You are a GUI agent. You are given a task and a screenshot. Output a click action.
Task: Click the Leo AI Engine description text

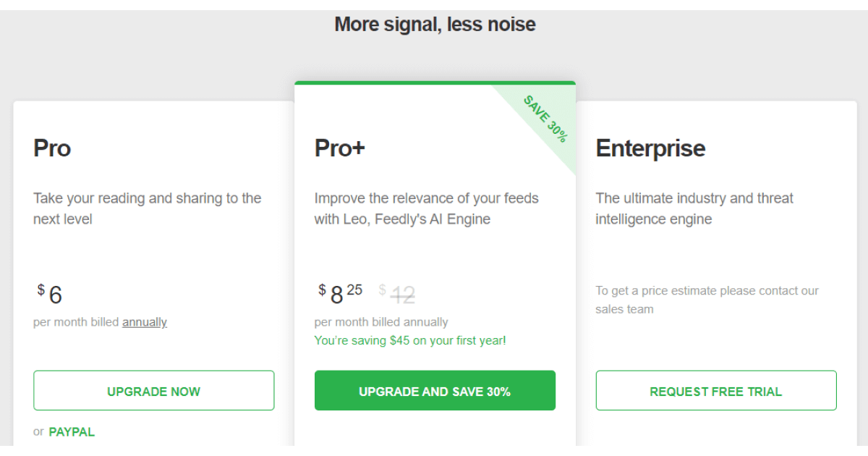pyautogui.click(x=426, y=208)
